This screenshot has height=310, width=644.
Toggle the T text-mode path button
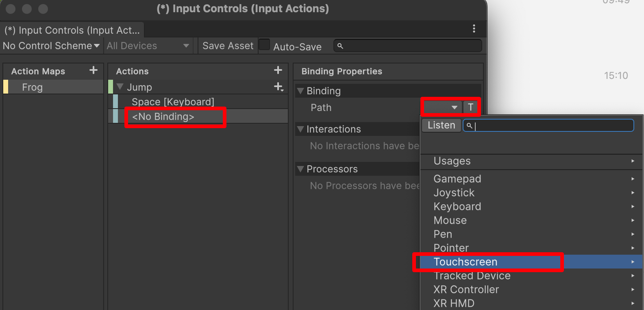click(x=471, y=107)
